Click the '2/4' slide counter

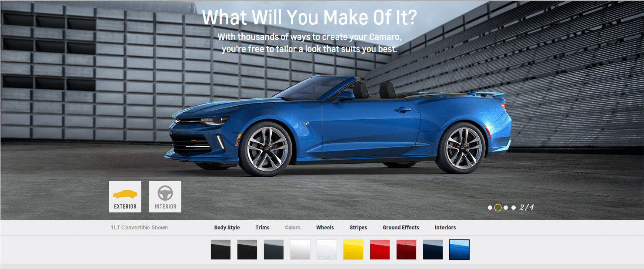point(527,207)
